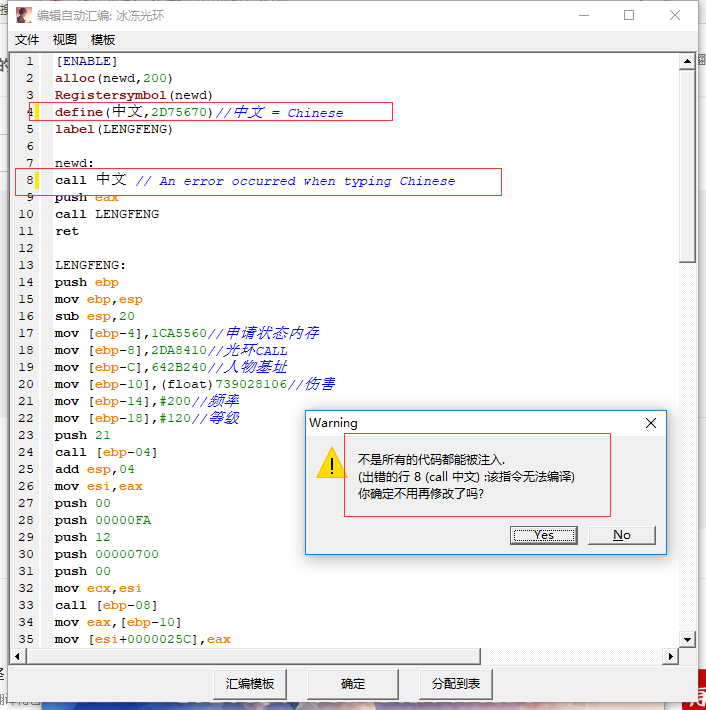Close the Warning dialog with X
This screenshot has width=706, height=710.
(651, 423)
